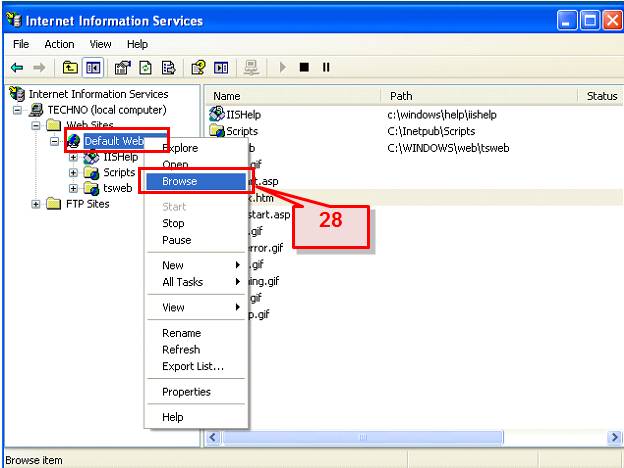Click the tsweb folder icon in tree
Viewport: 624px width, 468px height.
coord(92,188)
